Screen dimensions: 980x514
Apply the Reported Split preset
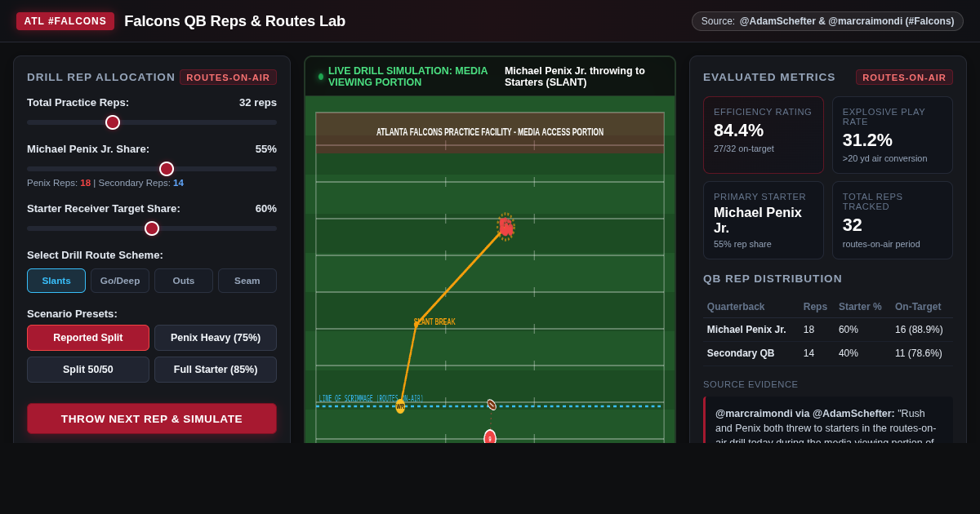point(88,338)
